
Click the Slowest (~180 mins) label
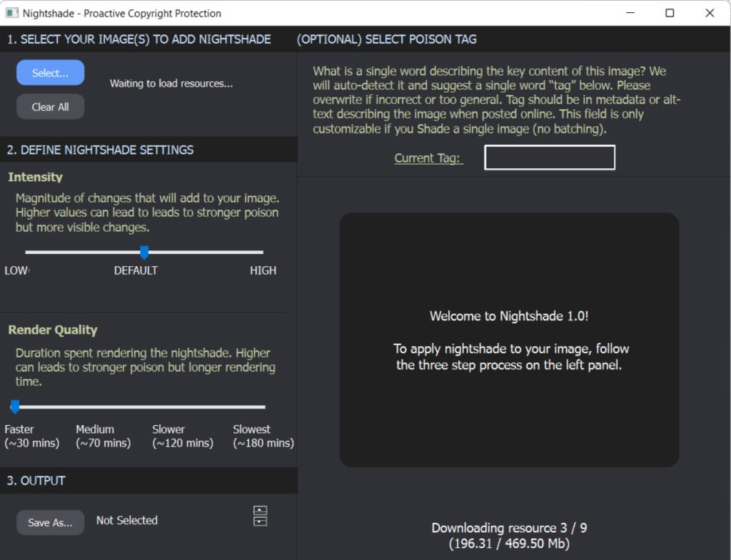263,436
